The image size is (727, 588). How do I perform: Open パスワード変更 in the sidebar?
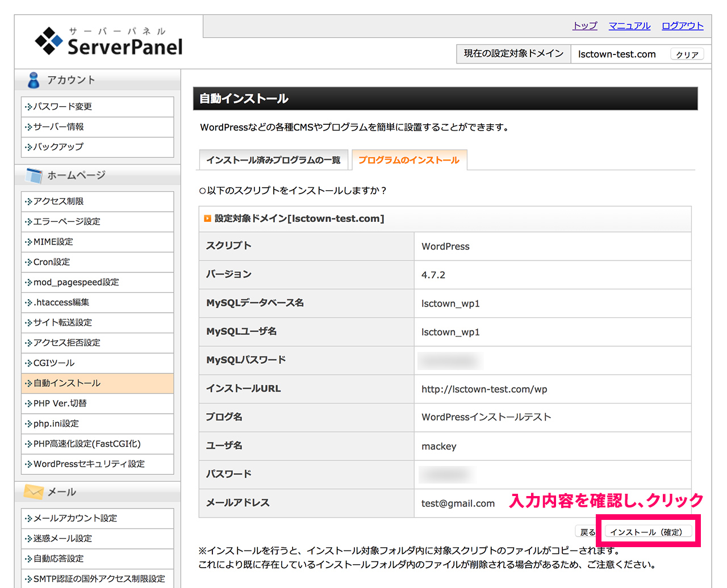[62, 107]
